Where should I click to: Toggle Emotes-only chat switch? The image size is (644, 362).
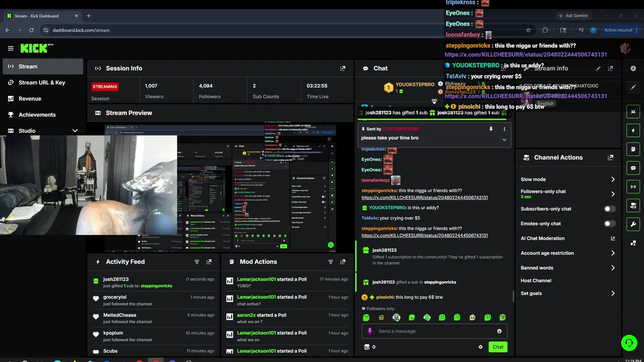(x=609, y=224)
